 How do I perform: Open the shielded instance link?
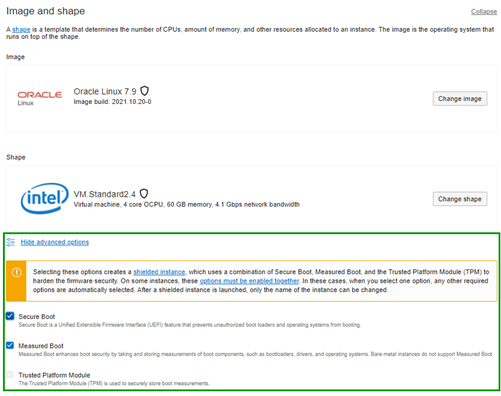[159, 272]
